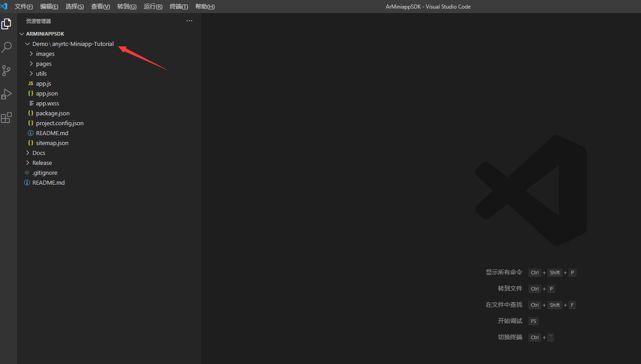641x364 pixels.
Task: Click the three-dot more actions in Explorer
Action: [x=189, y=21]
